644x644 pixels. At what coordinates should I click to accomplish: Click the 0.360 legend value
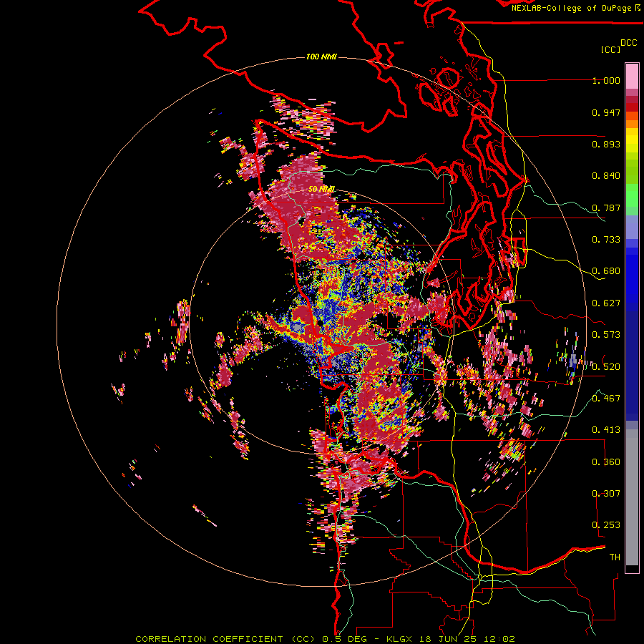(x=606, y=462)
